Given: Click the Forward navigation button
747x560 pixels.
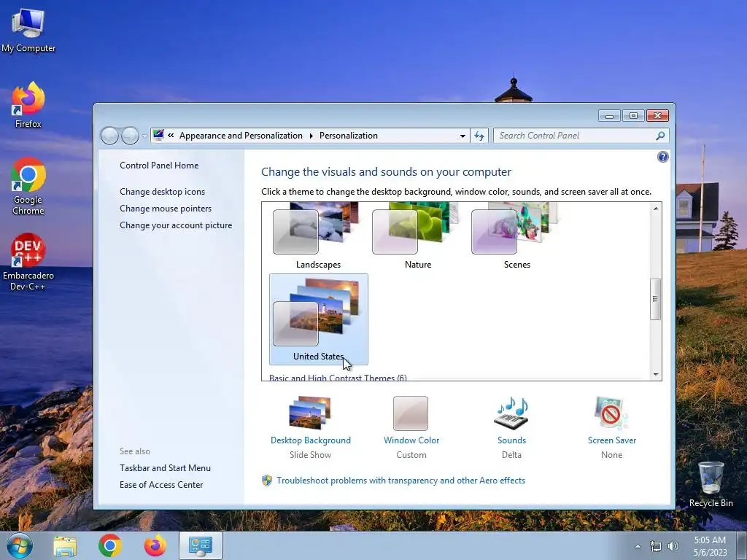Looking at the screenshot, I should point(130,136).
